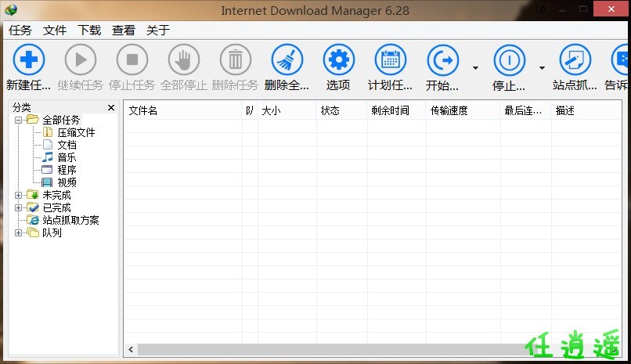
Task: Select 程序 category
Action: pos(67,170)
